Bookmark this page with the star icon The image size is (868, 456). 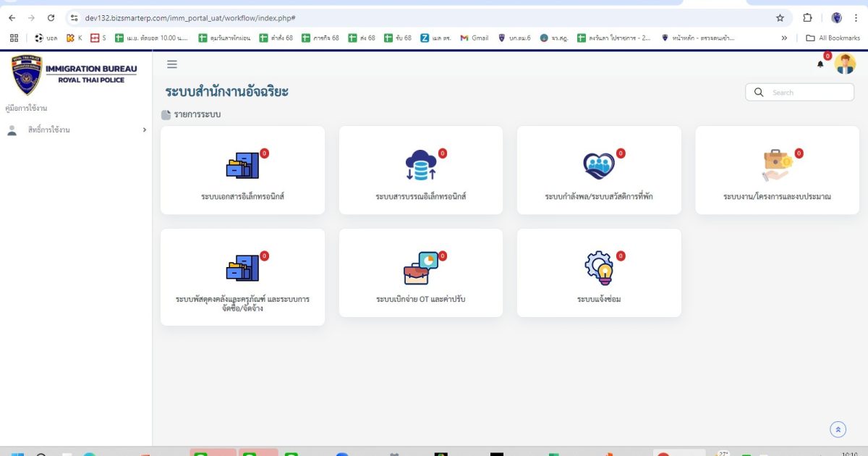tap(780, 18)
